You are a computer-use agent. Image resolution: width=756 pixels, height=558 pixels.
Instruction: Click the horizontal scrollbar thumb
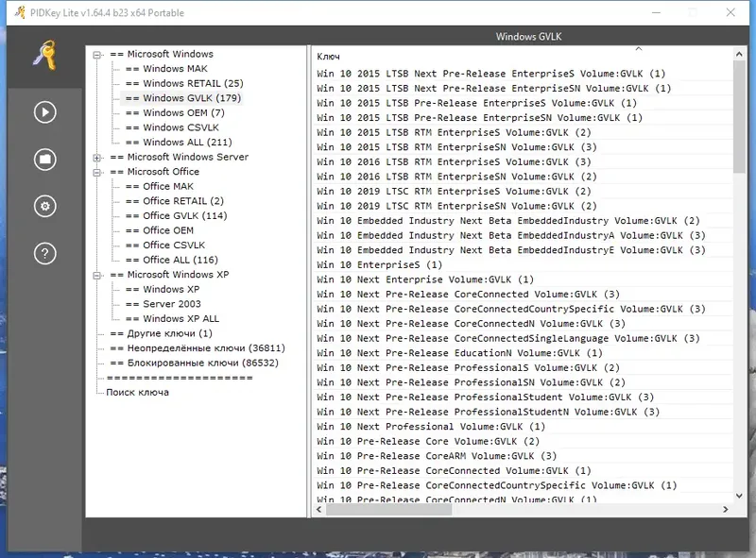click(389, 509)
